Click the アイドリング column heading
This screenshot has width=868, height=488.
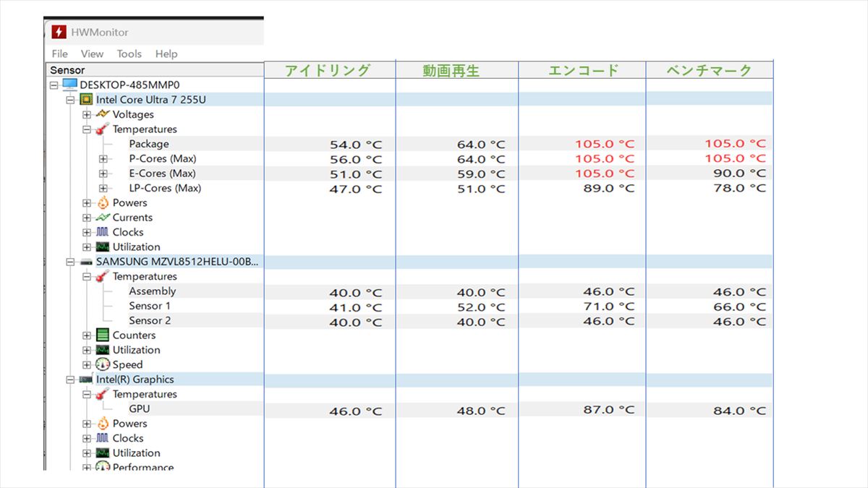click(328, 70)
